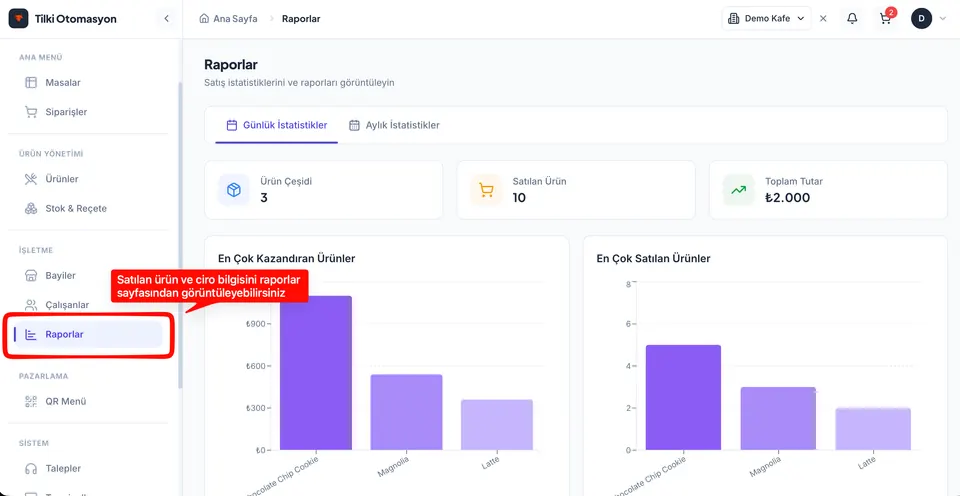Click the Ana Sayfa home icon
Viewport: 960px width, 496px height.
click(x=204, y=18)
